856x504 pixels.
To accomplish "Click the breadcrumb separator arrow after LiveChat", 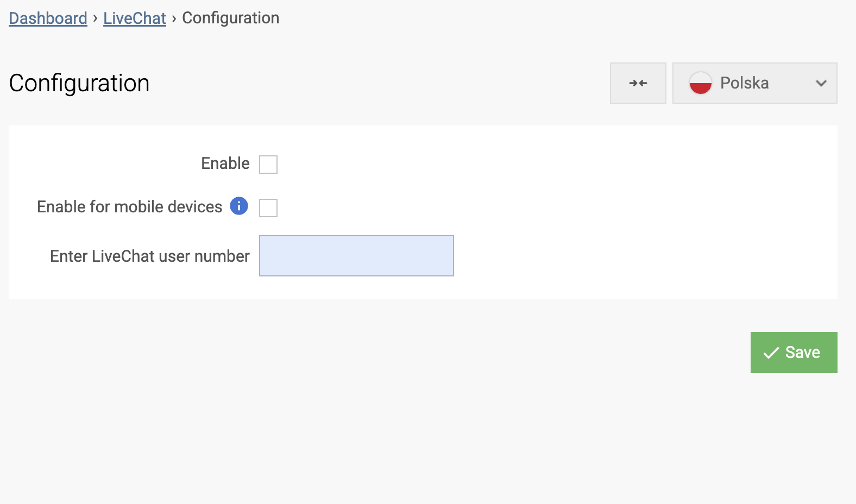I will click(174, 18).
